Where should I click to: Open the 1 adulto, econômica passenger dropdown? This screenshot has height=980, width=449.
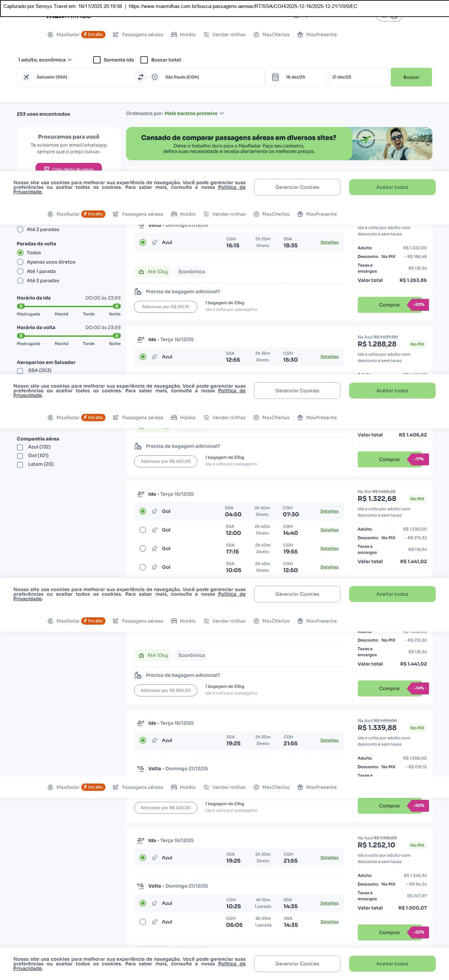click(x=45, y=60)
